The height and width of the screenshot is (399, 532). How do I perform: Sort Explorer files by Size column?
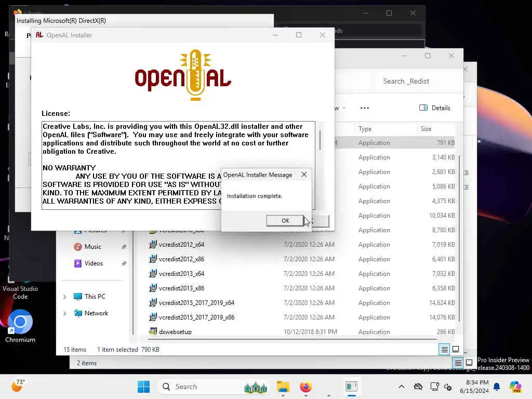click(x=426, y=129)
